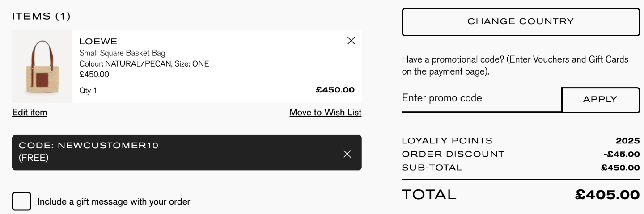Click the Qty 1 quantity text
Screen dimensions: 644x214
[88, 91]
